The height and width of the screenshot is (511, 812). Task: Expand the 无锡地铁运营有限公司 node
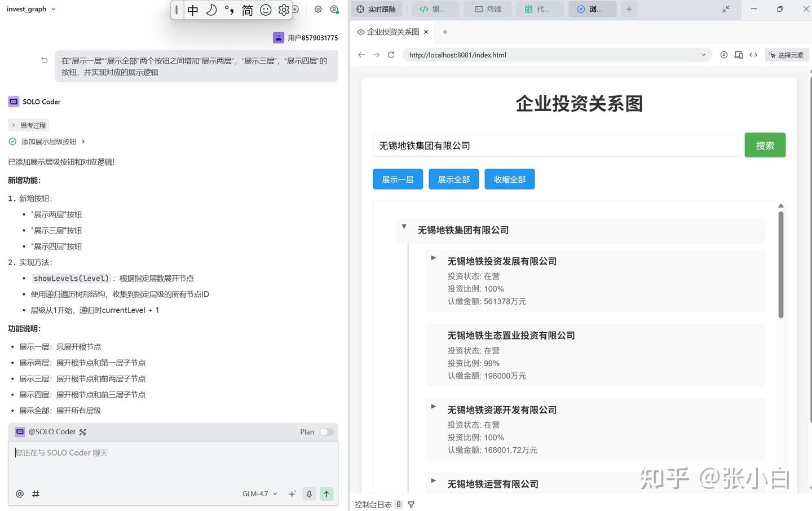click(433, 481)
